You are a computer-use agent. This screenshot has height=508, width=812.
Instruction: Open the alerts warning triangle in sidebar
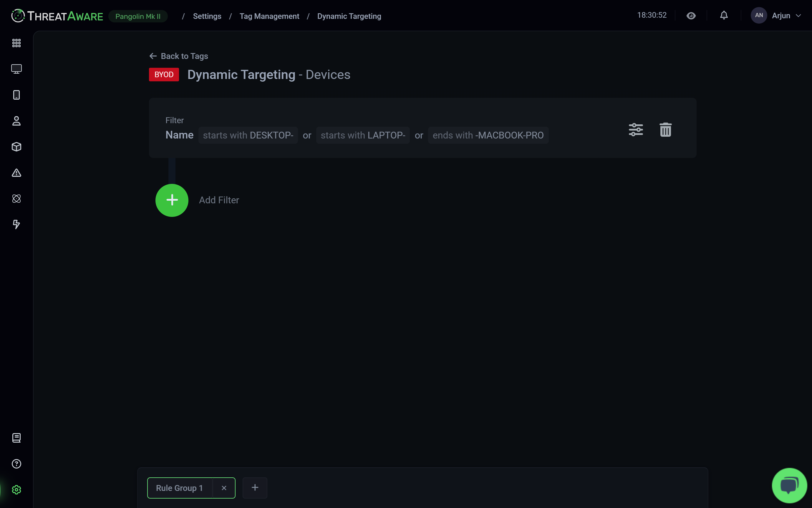tap(16, 173)
